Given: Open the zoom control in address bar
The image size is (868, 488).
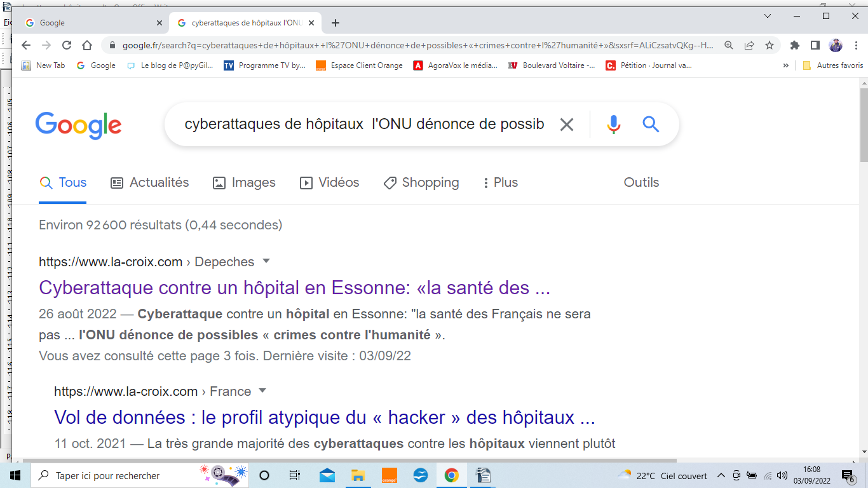Looking at the screenshot, I should [729, 45].
